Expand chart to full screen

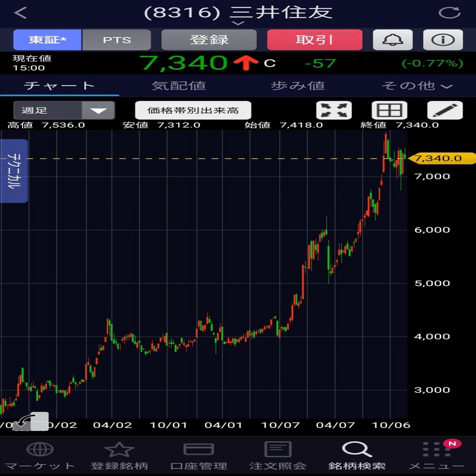pos(334,110)
